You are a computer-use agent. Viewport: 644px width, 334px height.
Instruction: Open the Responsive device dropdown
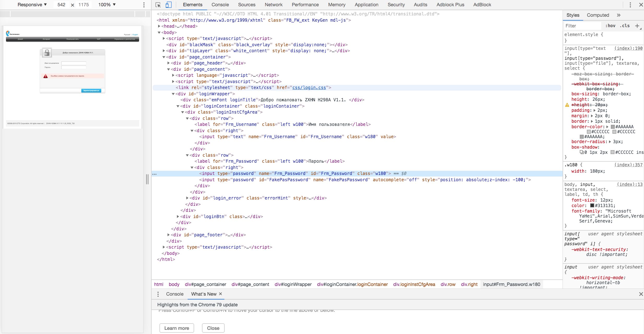32,5
